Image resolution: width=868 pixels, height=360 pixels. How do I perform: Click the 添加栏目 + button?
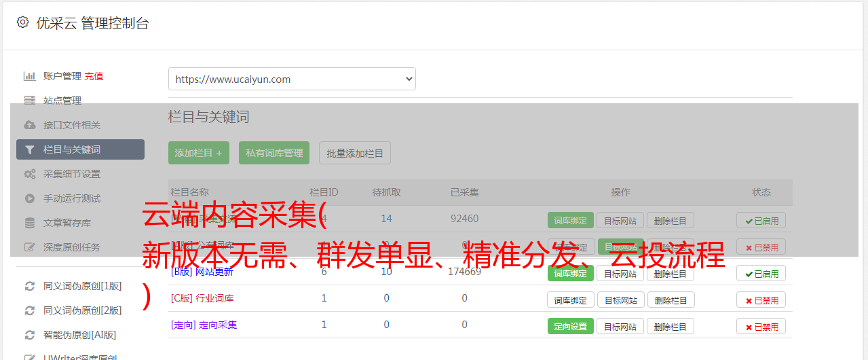click(x=199, y=153)
